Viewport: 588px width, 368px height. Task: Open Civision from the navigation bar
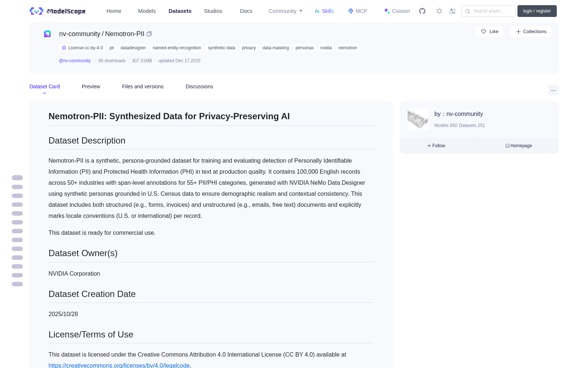point(397,11)
